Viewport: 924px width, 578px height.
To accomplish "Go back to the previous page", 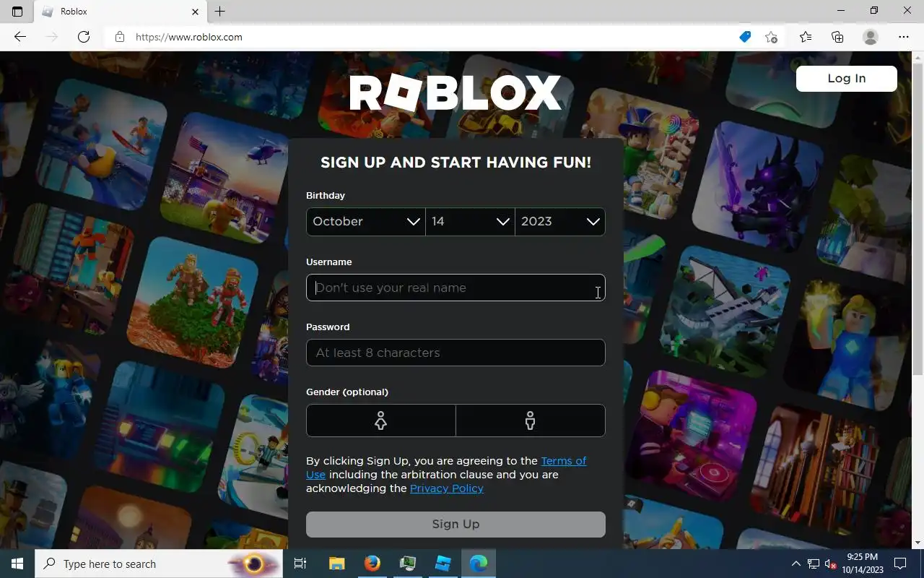I will point(20,37).
